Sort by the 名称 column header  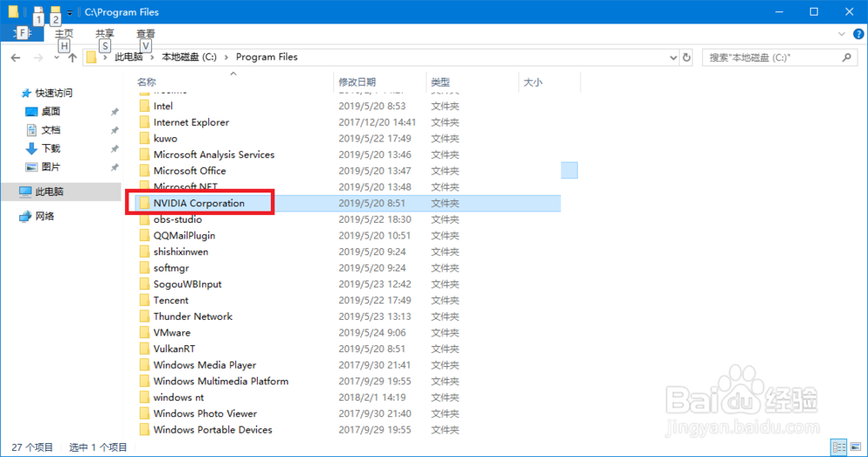(147, 82)
